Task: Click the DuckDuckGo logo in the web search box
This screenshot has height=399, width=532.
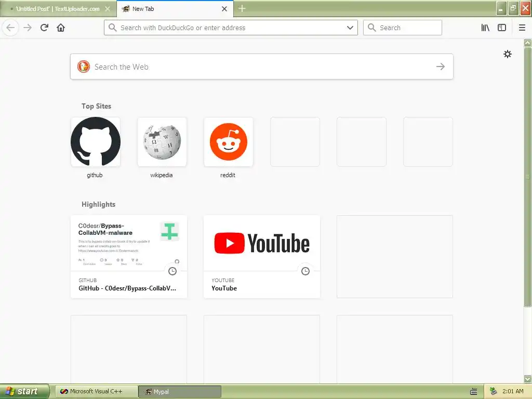Action: pyautogui.click(x=84, y=66)
